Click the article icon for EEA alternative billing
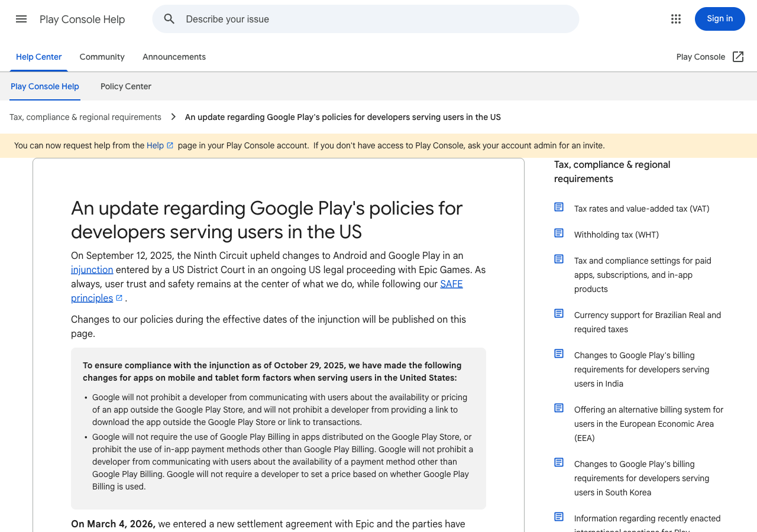Viewport: 757px width, 532px height. click(559, 408)
